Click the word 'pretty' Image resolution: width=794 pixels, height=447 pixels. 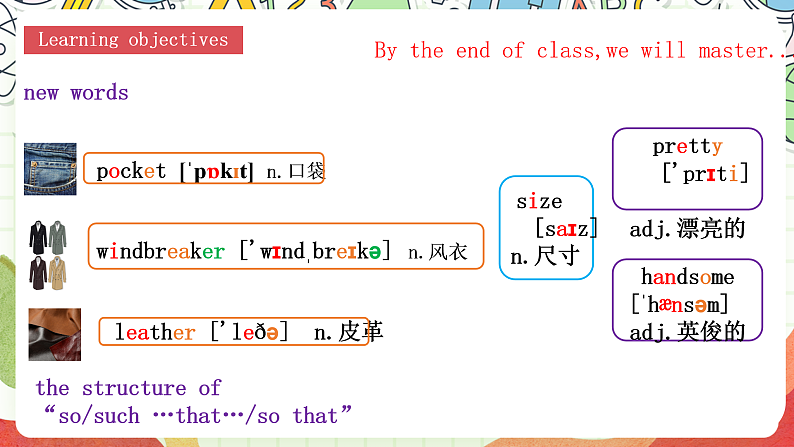pyautogui.click(x=687, y=147)
